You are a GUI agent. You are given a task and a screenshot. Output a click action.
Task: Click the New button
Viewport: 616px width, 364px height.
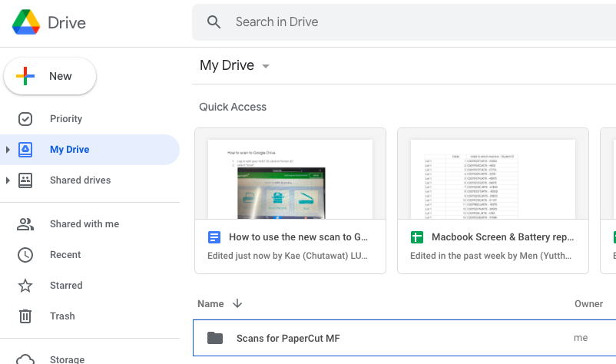point(51,76)
